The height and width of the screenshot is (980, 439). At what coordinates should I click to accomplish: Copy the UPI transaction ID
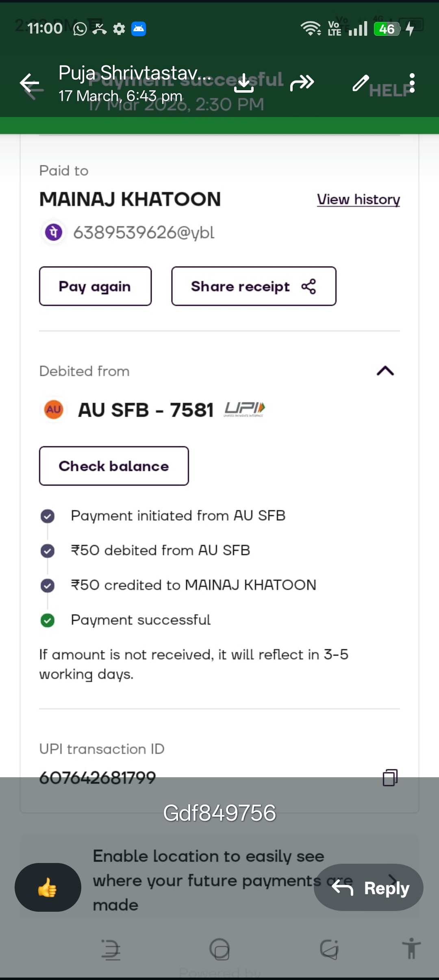click(x=390, y=778)
